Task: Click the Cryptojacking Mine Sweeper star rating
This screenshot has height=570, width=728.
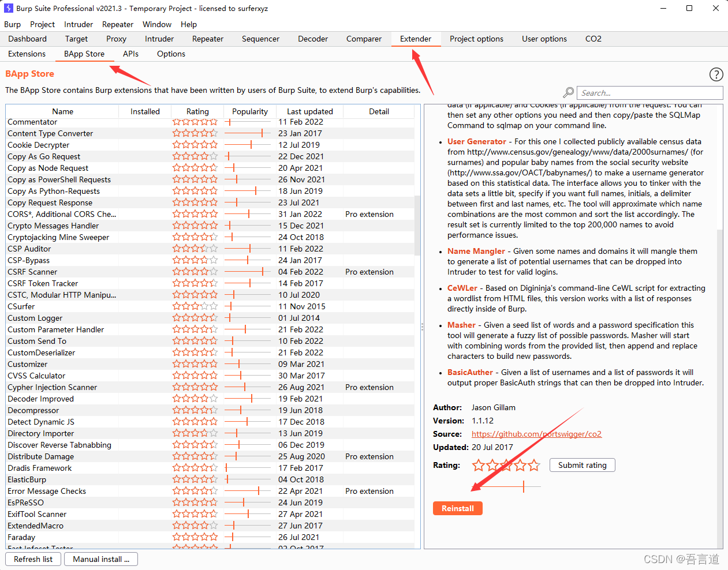Action: coord(195,237)
